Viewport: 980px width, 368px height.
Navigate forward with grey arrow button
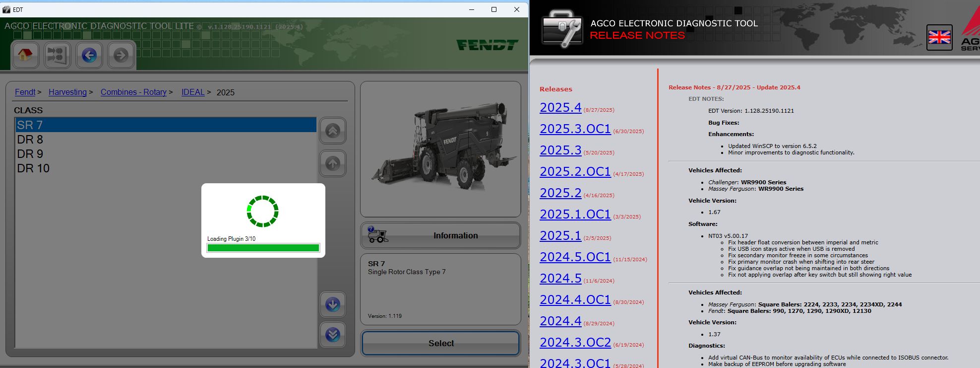(121, 55)
